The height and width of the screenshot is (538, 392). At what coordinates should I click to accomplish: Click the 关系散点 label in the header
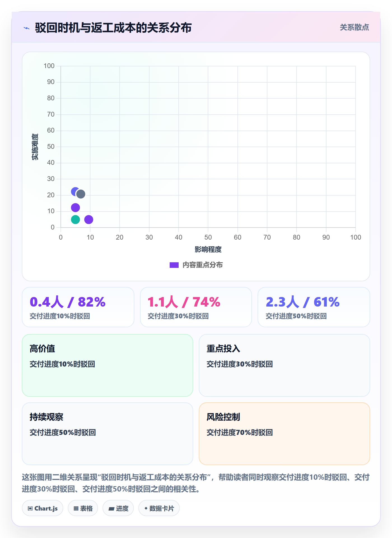354,27
